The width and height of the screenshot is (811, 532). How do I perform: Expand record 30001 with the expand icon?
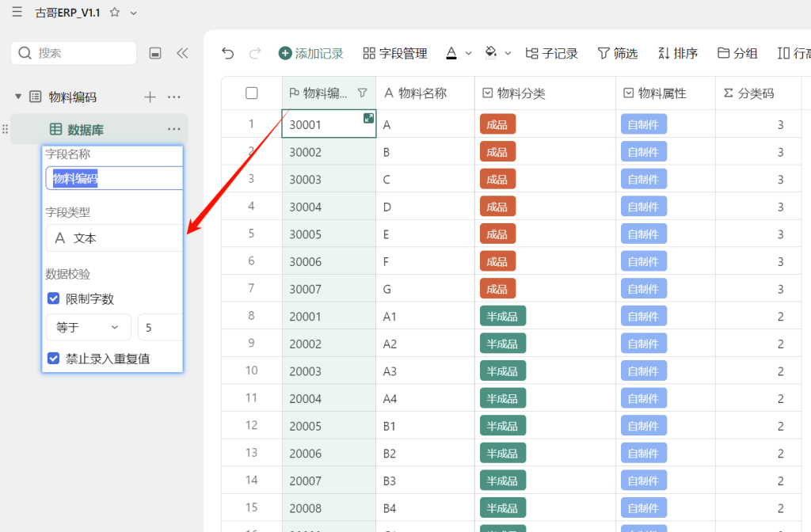368,118
